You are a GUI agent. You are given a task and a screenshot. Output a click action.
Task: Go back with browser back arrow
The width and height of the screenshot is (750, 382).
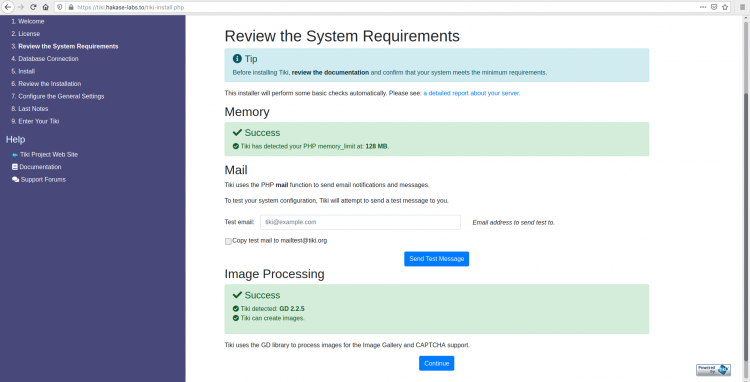point(8,7)
